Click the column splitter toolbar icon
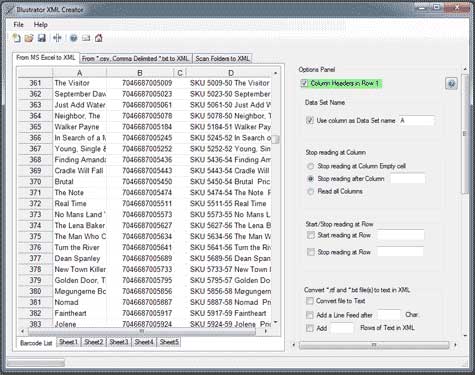The width and height of the screenshot is (475, 375). point(57,38)
